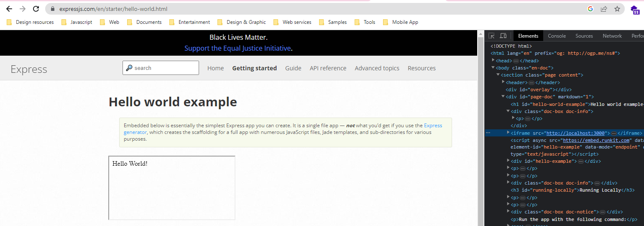Screen dimensions: 644x226
Task: Click the ellipsis inside the header element
Action: (x=532, y=83)
